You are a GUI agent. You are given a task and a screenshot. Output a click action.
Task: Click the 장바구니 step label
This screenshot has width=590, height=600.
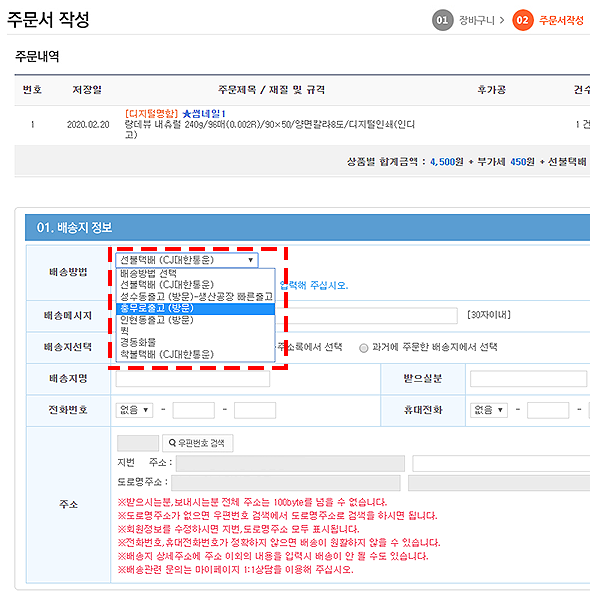pos(477,20)
